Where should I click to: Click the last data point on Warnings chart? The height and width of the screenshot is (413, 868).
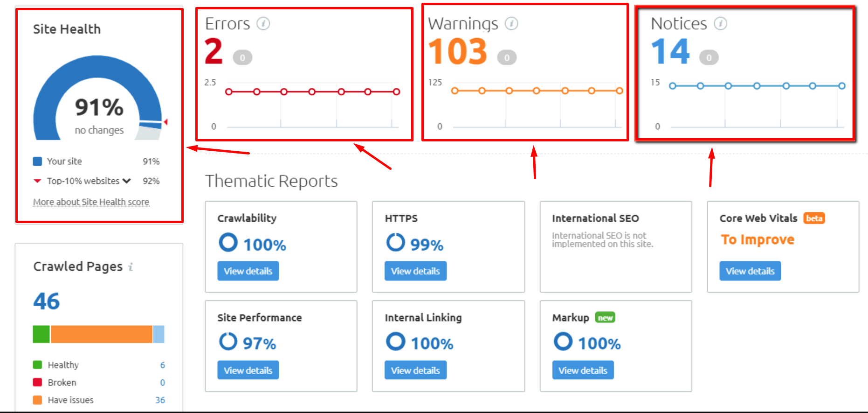[619, 91]
